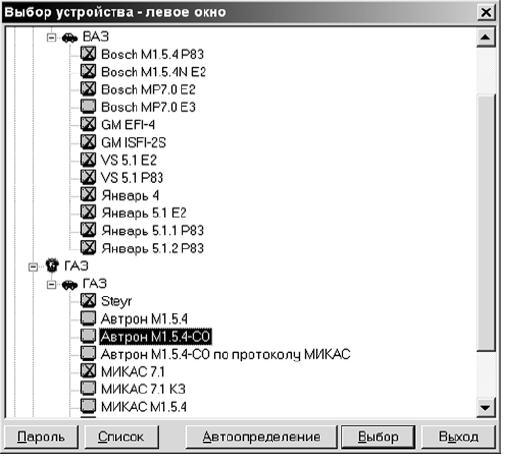Click the crossed device icon for Bosch M1.5.4 P83
The height and width of the screenshot is (456, 505).
88,54
